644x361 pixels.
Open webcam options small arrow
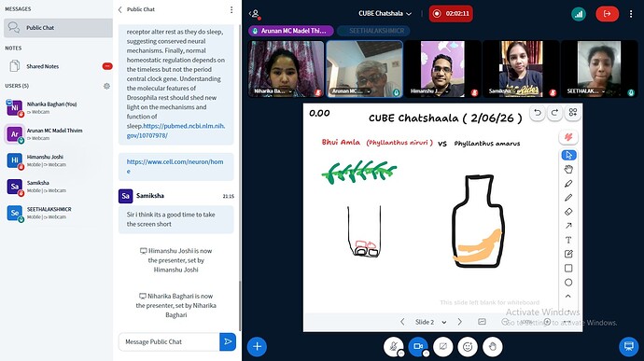point(426,354)
